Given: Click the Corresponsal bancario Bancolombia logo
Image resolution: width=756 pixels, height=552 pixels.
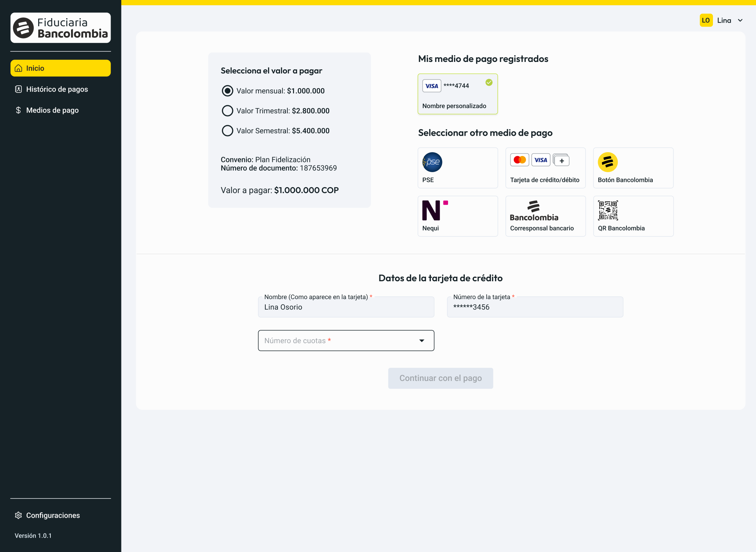Looking at the screenshot, I should click(534, 211).
